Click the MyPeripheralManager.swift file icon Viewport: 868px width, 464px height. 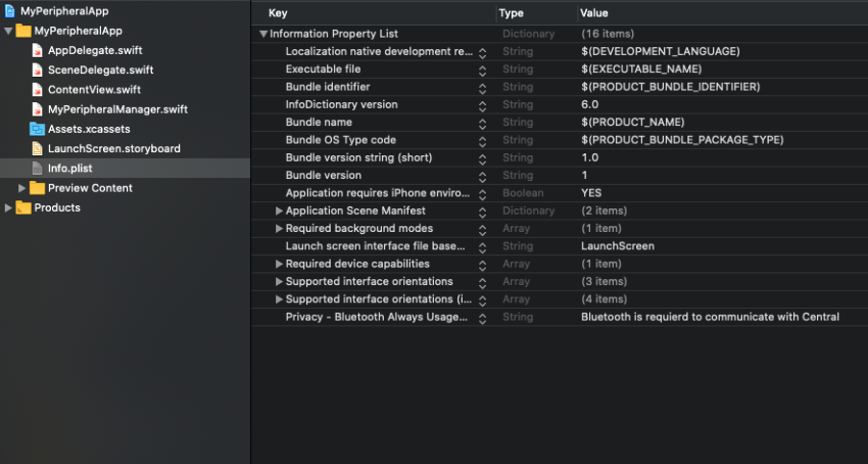[x=38, y=110]
